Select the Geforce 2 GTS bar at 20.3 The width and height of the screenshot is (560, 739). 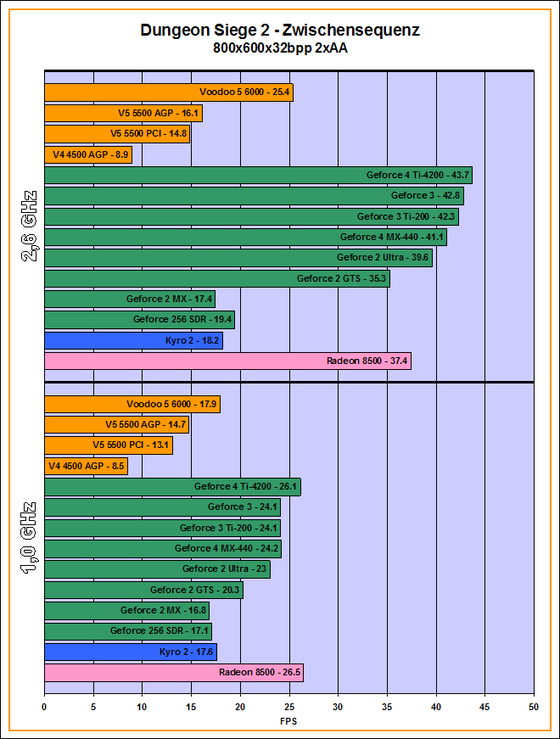point(143,591)
